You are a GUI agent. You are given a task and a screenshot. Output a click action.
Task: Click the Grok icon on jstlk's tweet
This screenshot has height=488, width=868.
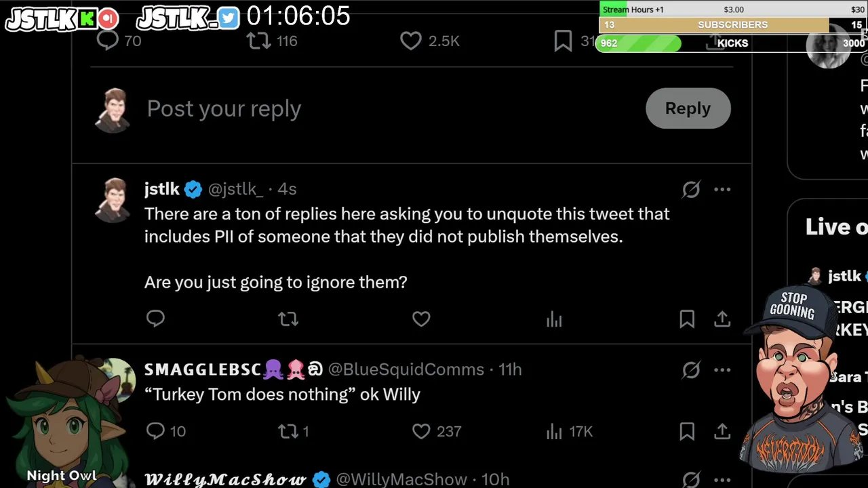pyautogui.click(x=691, y=190)
